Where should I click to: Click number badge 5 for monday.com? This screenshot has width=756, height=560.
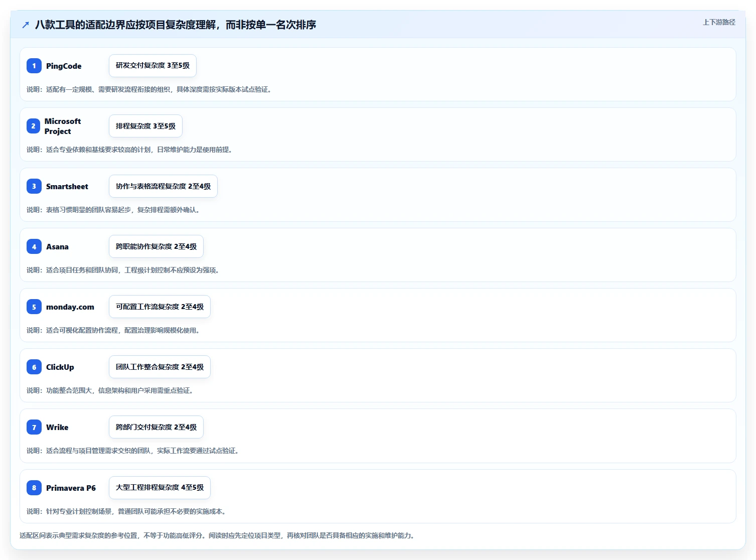click(34, 307)
